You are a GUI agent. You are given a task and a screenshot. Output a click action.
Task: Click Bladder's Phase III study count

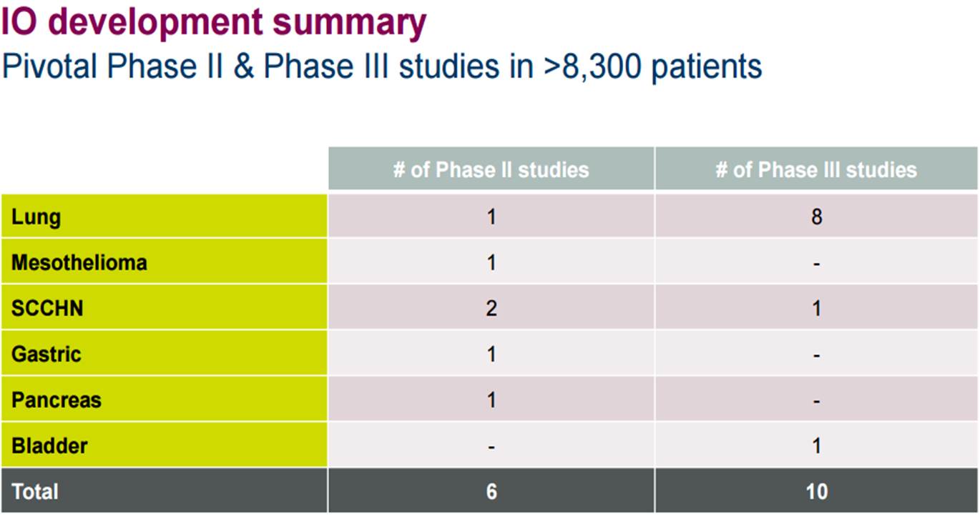(816, 445)
